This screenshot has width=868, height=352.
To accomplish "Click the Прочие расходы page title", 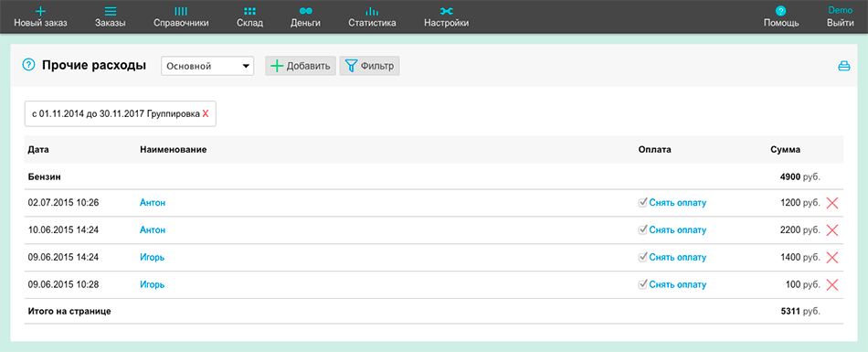I will (x=94, y=66).
